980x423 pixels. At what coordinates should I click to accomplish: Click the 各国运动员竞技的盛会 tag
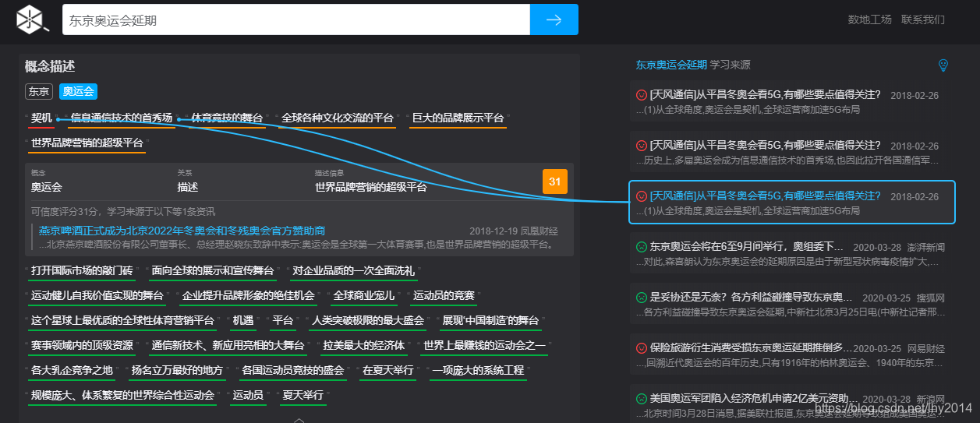coord(292,371)
